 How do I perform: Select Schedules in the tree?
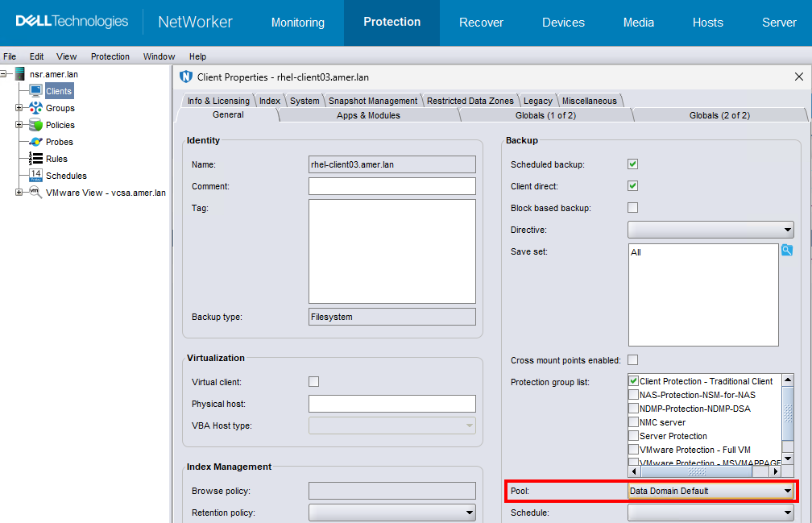(66, 176)
